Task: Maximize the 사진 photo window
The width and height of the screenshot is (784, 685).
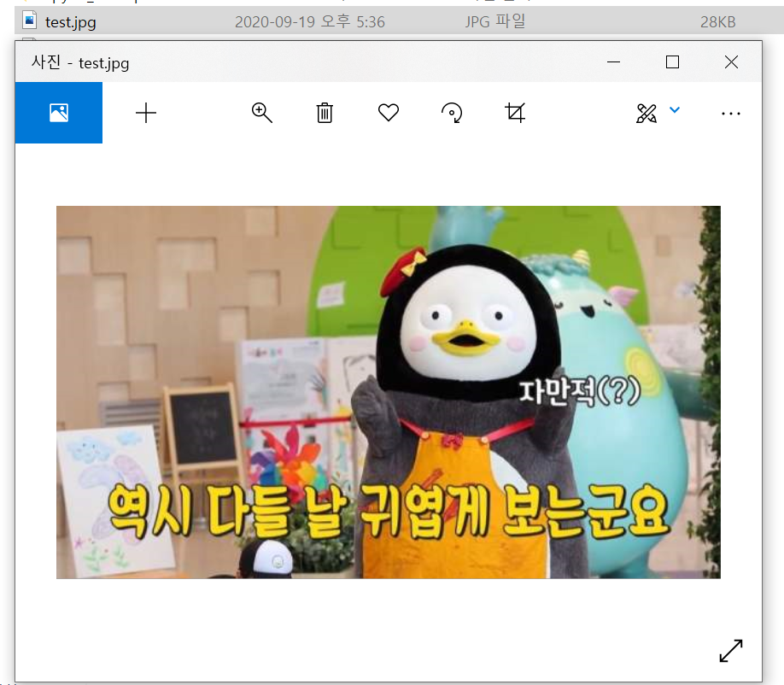Action: coord(672,62)
